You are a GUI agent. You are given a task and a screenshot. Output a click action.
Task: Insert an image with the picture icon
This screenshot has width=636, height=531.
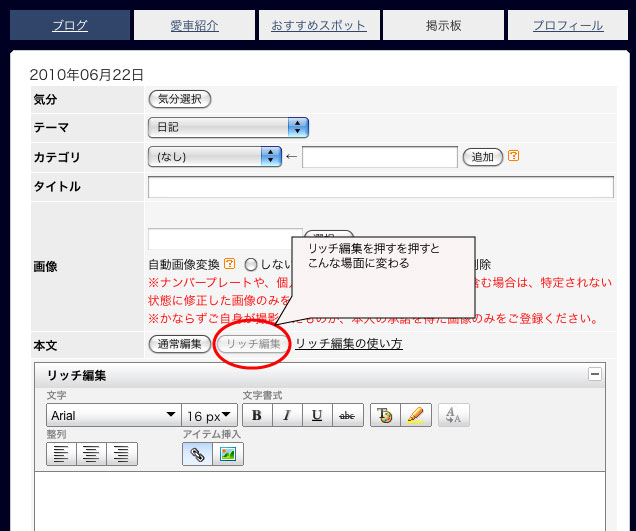pos(228,454)
